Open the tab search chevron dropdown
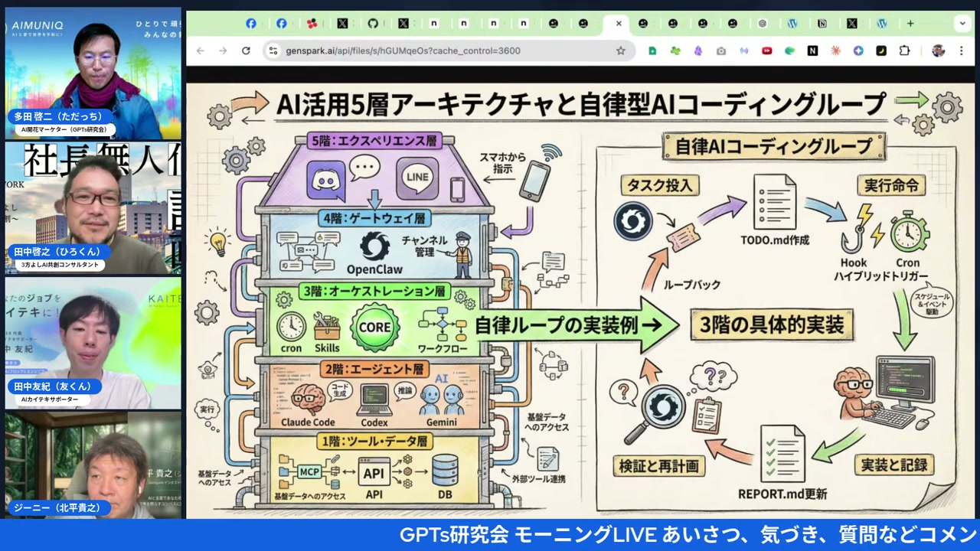This screenshot has width=980, height=551. pos(962,23)
